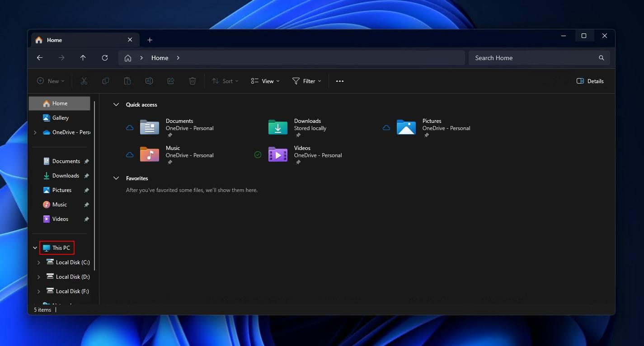Click the navigation pane scrollbar
Image resolution: width=644 pixels, height=346 pixels.
pyautogui.click(x=95, y=185)
